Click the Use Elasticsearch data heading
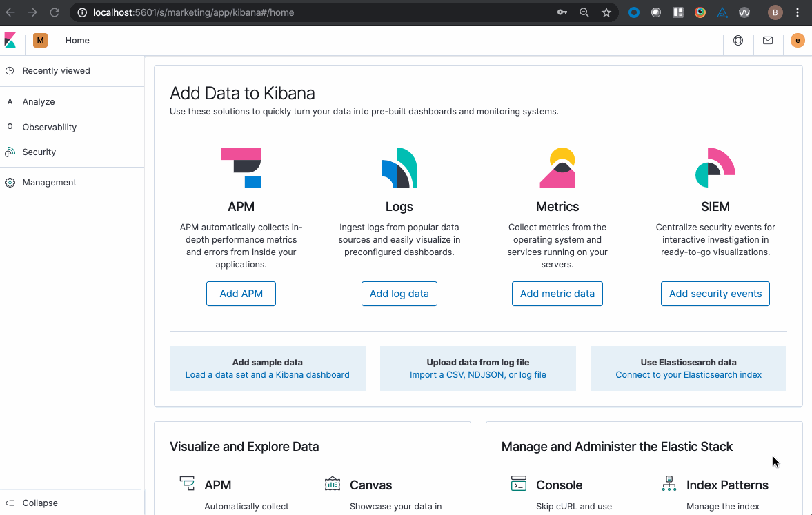Image resolution: width=812 pixels, height=515 pixels. [x=689, y=363]
